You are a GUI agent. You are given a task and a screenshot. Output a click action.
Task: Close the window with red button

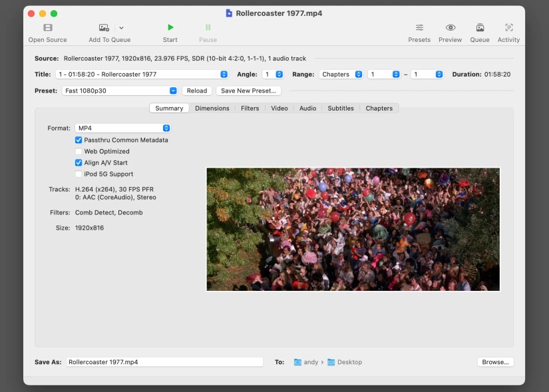[31, 14]
